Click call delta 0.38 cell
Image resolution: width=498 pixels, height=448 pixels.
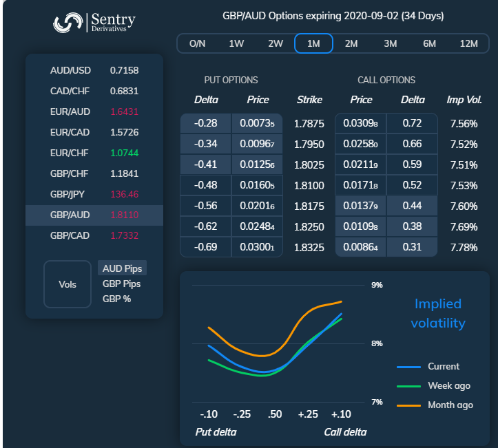click(x=412, y=226)
